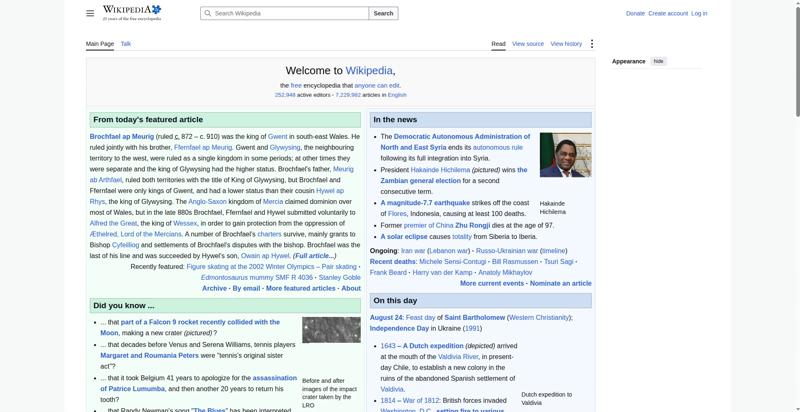Open the featured article Archive link
The height and width of the screenshot is (412, 800).
214,288
